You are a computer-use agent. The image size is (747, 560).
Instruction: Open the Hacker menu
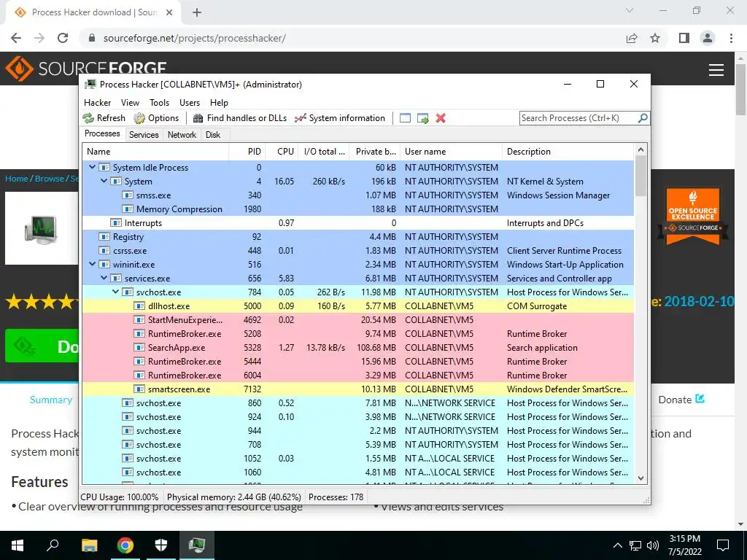click(x=97, y=103)
